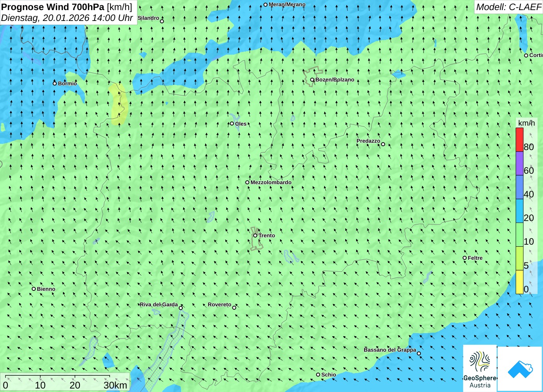This screenshot has height=392, width=543.
Task: Click the Schio city marker
Action: coord(318,375)
